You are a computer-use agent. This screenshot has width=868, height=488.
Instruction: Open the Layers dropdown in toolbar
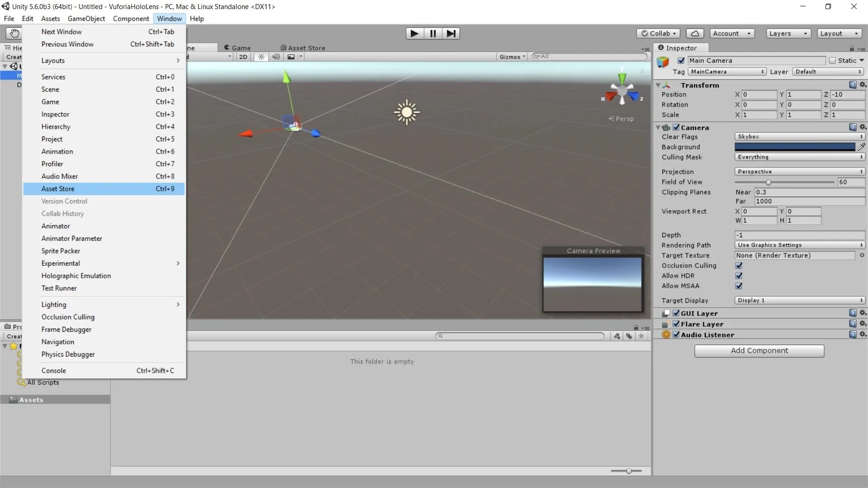(788, 33)
